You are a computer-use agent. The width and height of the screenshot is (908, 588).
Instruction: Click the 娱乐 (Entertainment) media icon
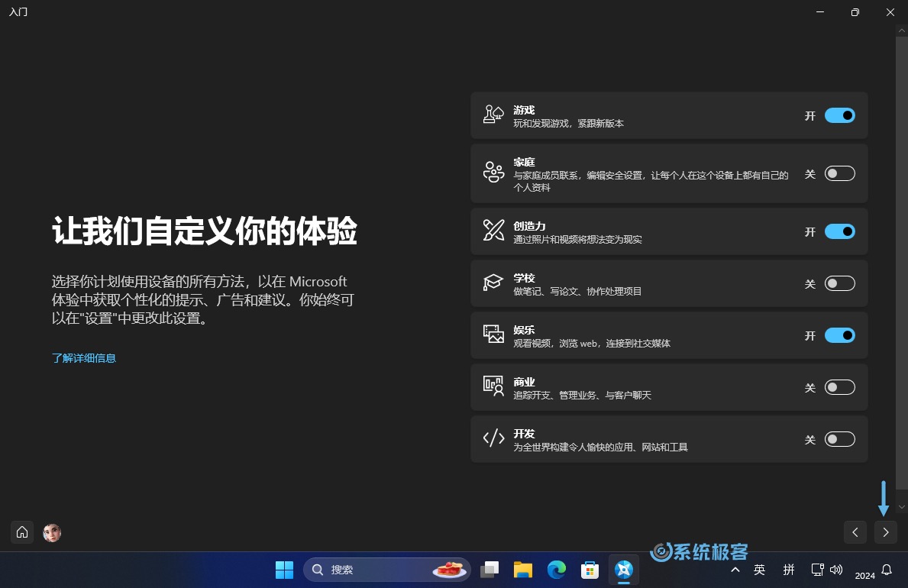pyautogui.click(x=493, y=334)
